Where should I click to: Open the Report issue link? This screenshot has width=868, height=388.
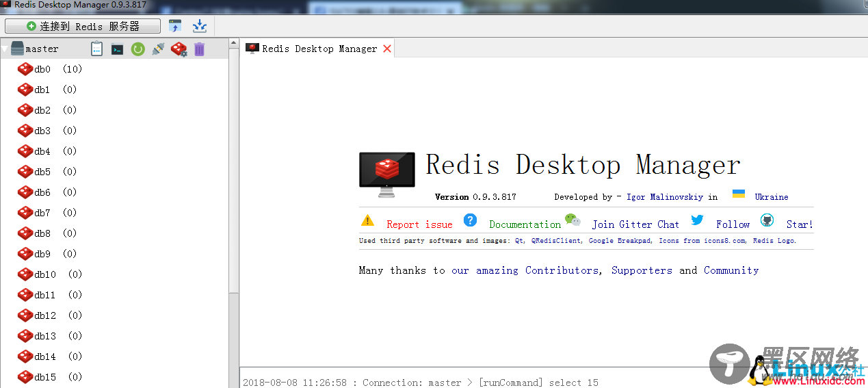[x=419, y=224]
